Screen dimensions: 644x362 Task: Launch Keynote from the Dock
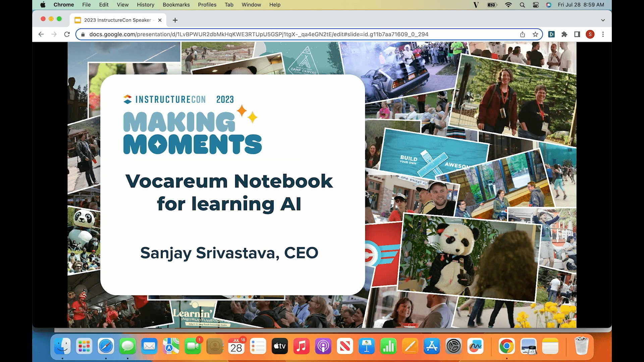click(366, 346)
